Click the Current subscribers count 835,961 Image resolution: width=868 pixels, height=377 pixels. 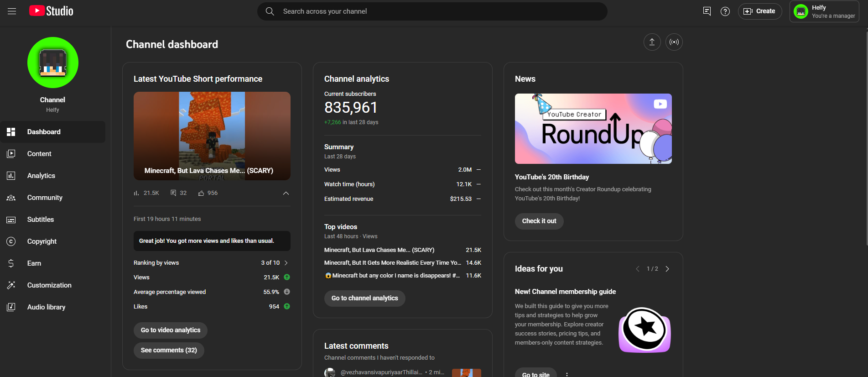click(351, 108)
